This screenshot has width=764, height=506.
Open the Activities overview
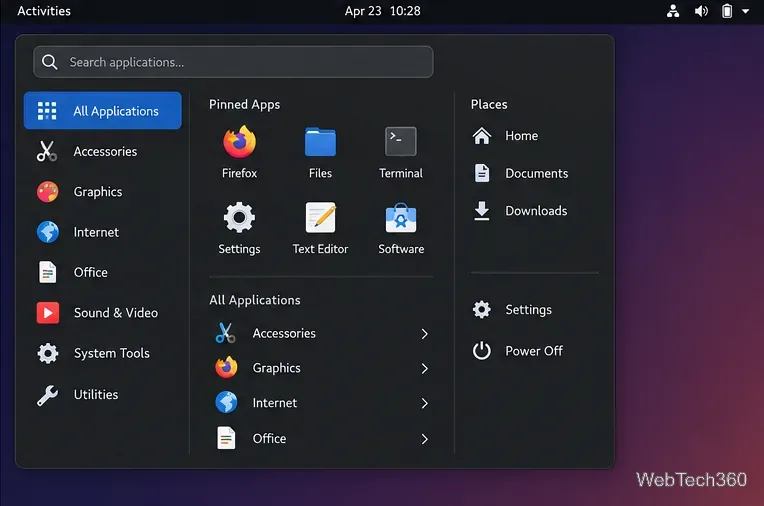44,11
